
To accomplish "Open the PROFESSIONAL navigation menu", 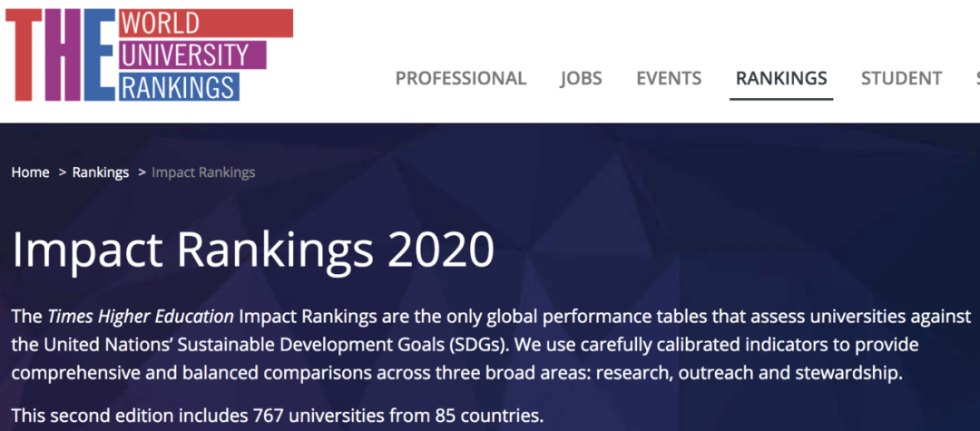I will tap(461, 78).
